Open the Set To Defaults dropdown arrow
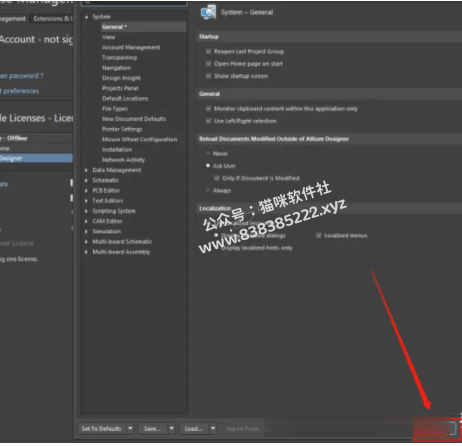Viewport: 462px width, 446px height. coord(130,429)
